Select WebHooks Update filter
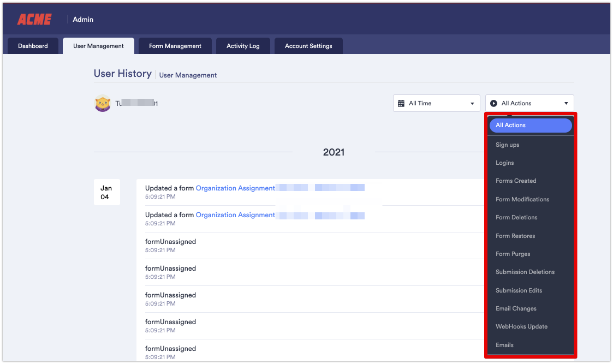This screenshot has height=364, width=613. pyautogui.click(x=521, y=326)
